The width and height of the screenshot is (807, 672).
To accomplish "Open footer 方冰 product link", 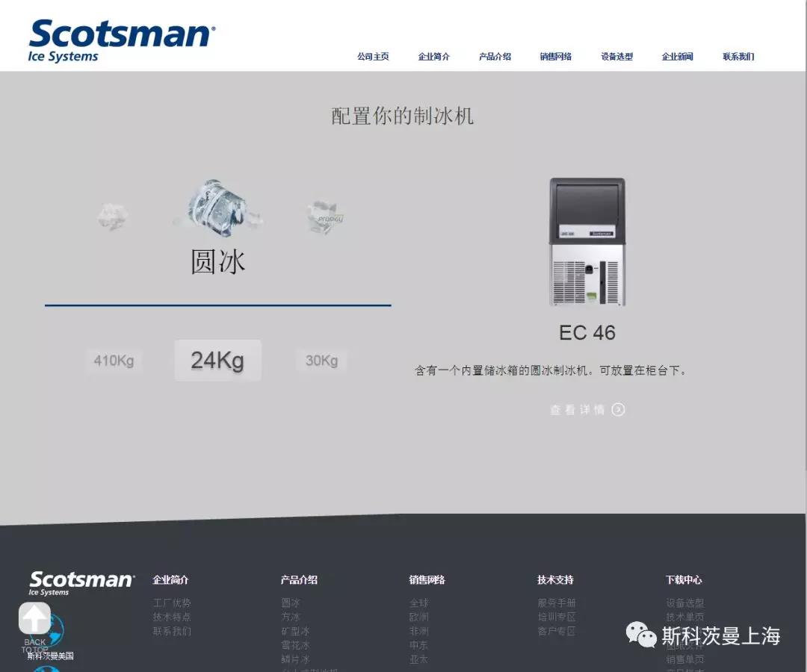I will click(x=290, y=617).
